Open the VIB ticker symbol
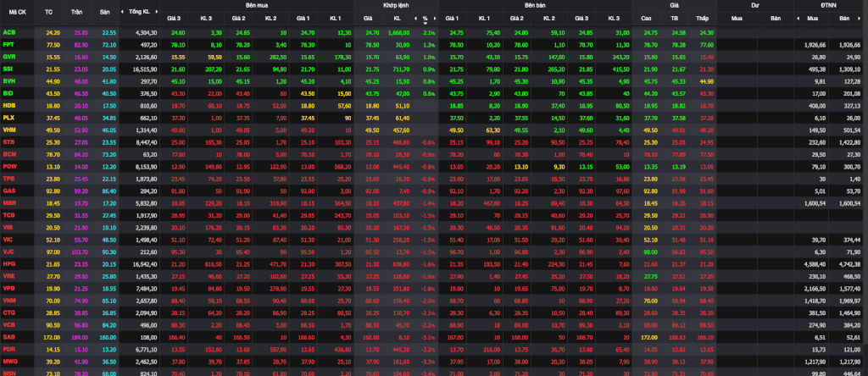This screenshot has height=376, width=868. tap(8, 227)
